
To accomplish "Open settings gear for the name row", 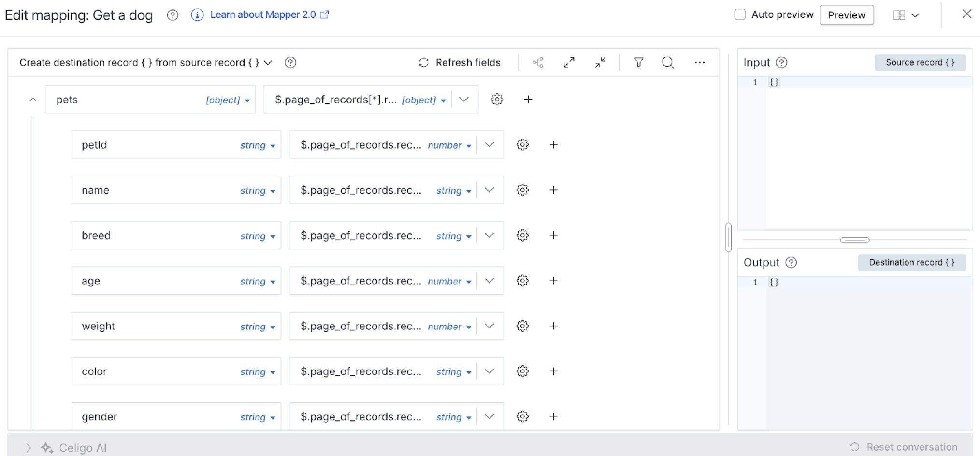I will [x=522, y=190].
